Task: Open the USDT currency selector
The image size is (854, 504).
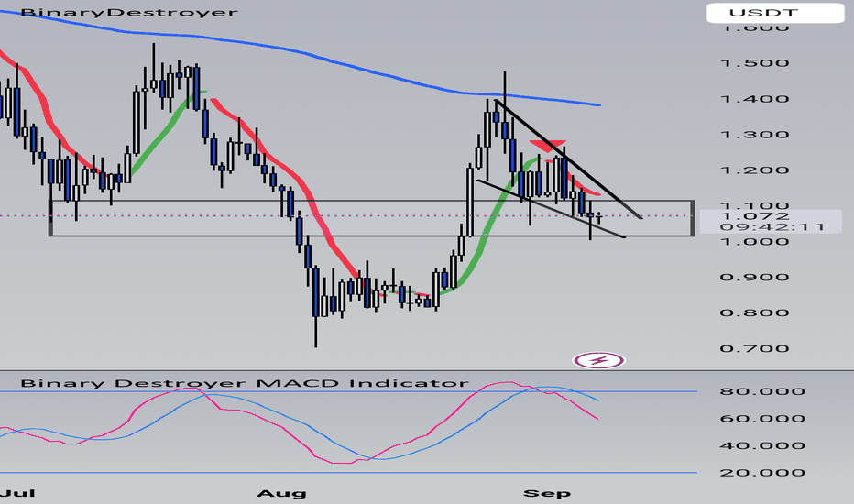Action: 775,13
